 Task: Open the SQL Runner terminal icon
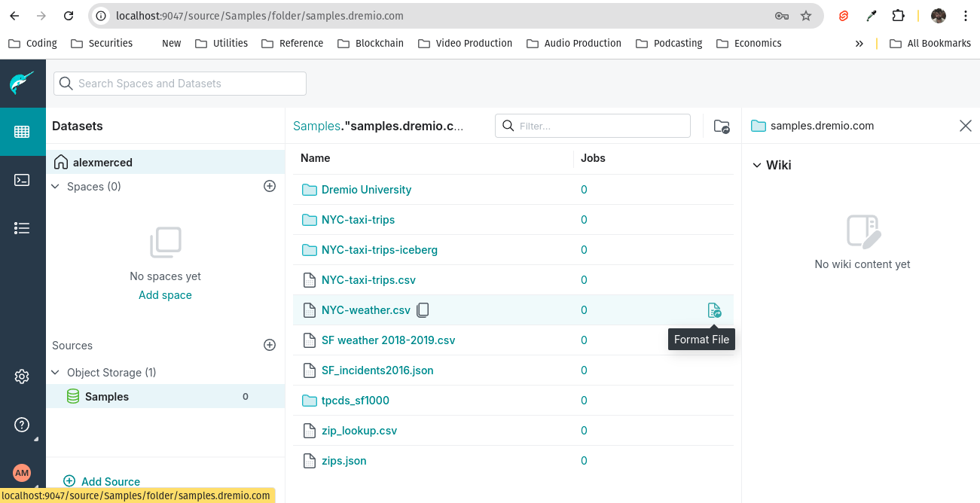click(x=22, y=180)
